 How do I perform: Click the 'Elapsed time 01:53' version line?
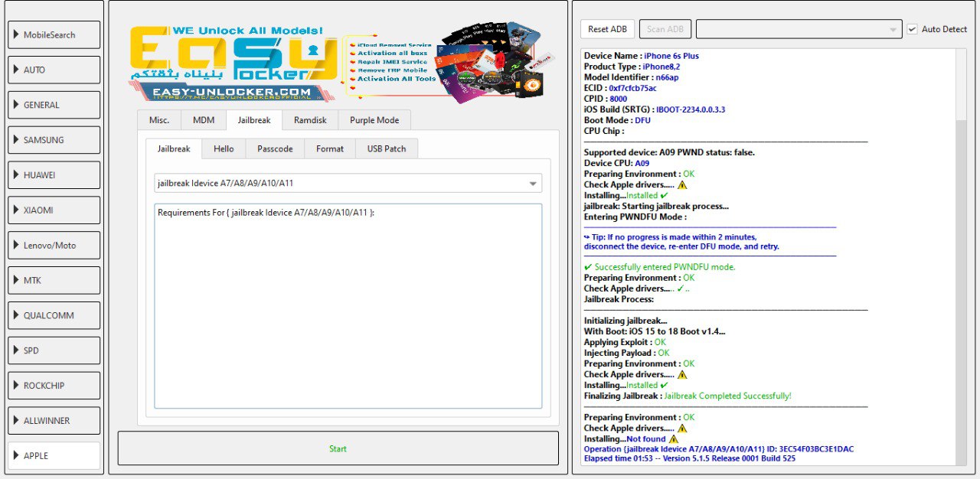[x=690, y=458]
